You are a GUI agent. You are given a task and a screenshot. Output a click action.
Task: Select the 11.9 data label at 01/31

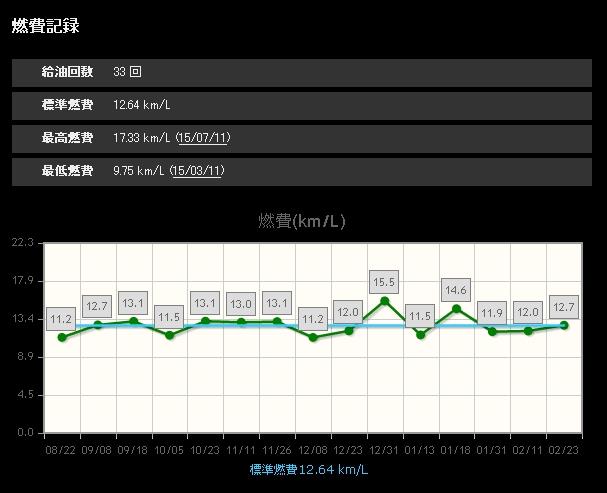[x=492, y=313]
